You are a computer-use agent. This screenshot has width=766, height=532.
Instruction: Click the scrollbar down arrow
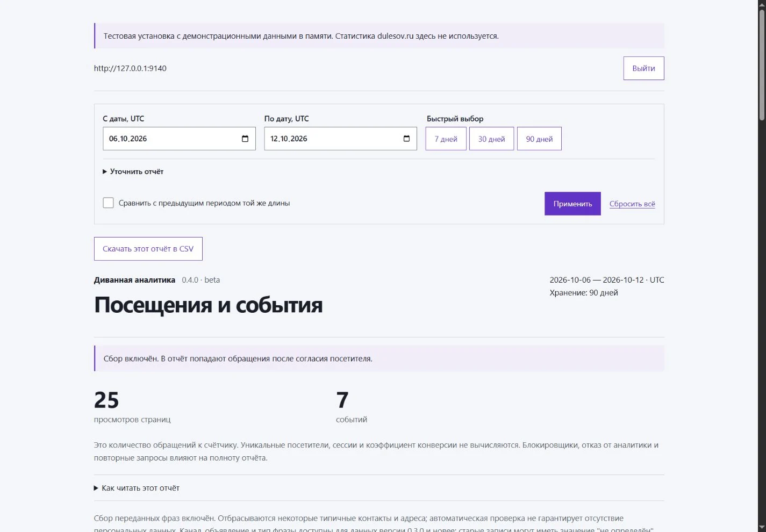tap(762, 527)
